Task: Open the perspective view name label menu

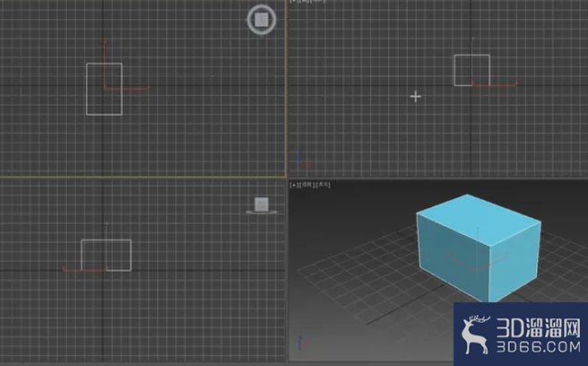Action: [307, 185]
